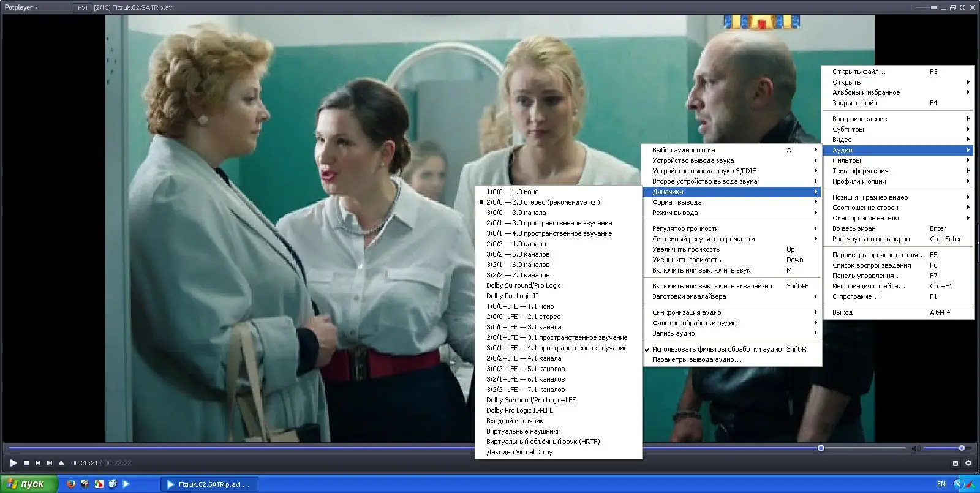
Task: Expand Заготовки эквалайзера submenu
Action: coord(731,296)
